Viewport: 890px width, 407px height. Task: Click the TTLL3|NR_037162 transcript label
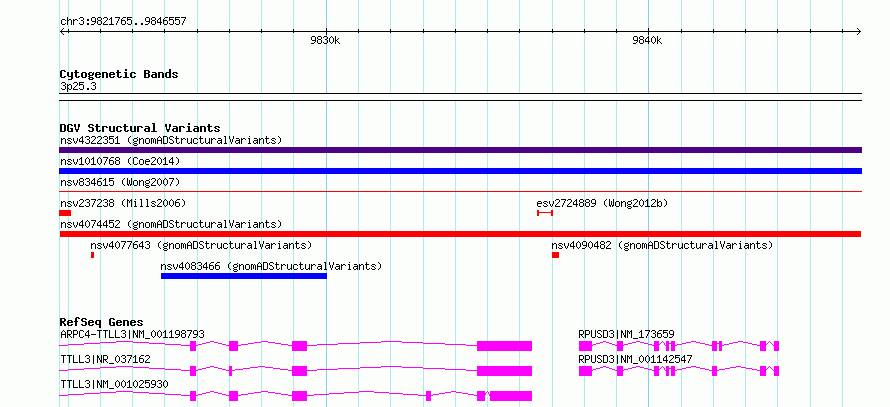tap(105, 359)
